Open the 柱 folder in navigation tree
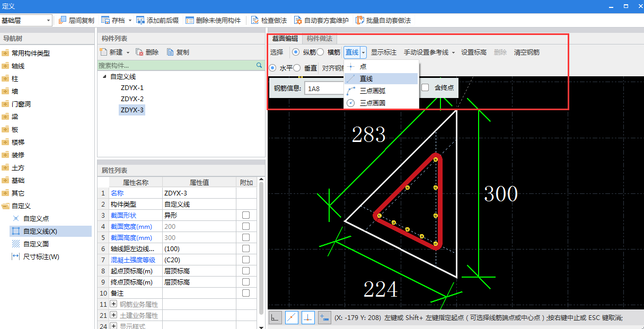Viewport: 644px width, 329px height. point(15,78)
